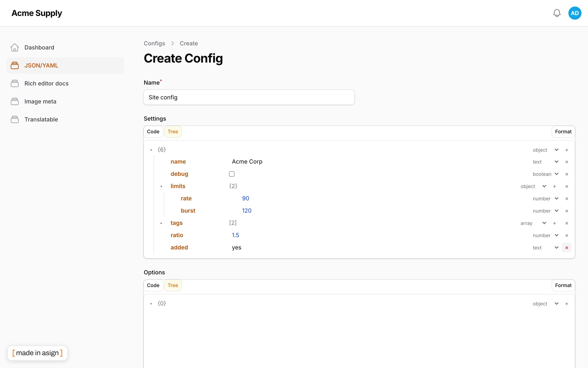Viewport: 588px width, 368px height.
Task: Open type dropdown for limits object
Action: (533, 186)
